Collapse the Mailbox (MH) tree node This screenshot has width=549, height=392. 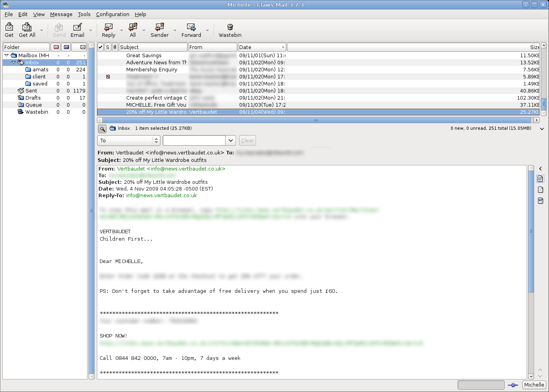pos(6,55)
